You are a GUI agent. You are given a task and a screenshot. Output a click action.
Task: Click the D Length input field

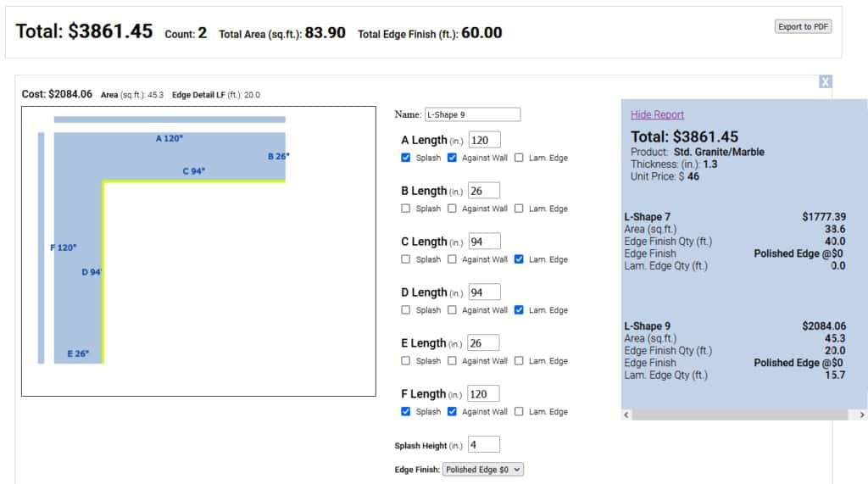[484, 292]
